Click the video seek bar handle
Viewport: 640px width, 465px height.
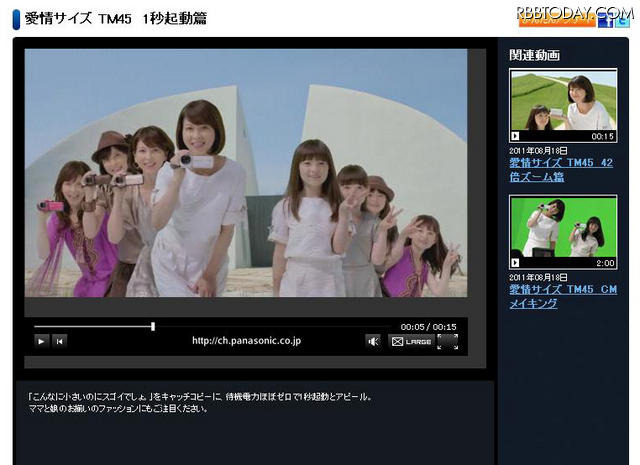coord(153,326)
